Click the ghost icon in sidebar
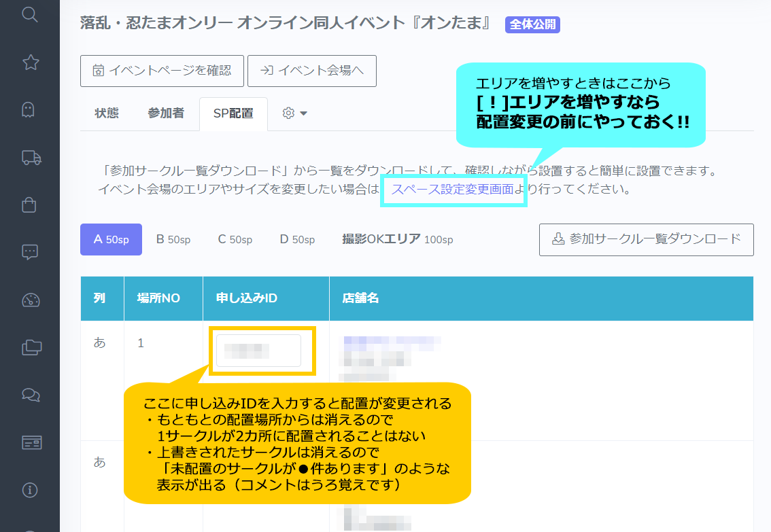This screenshot has width=771, height=532. pyautogui.click(x=30, y=110)
